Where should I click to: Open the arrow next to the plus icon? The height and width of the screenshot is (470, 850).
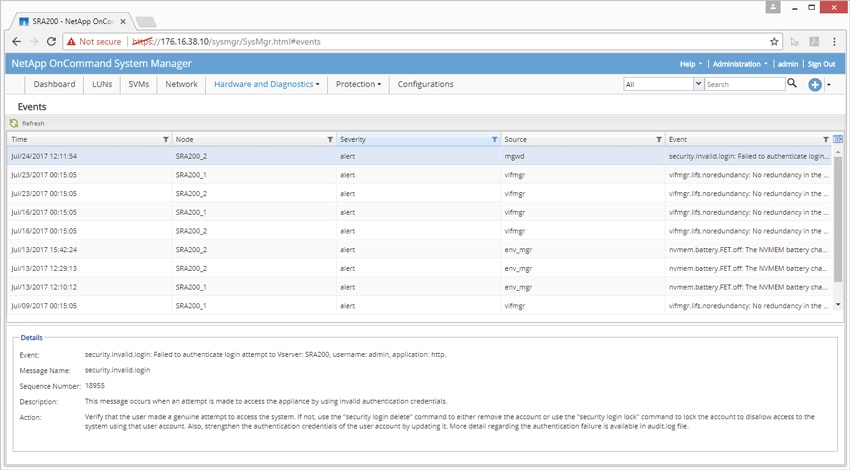[x=829, y=85]
